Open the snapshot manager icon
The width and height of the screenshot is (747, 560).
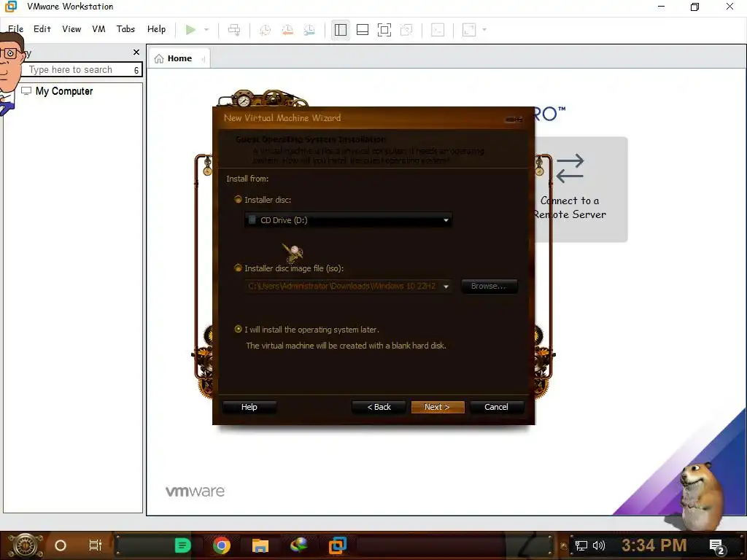coord(309,30)
